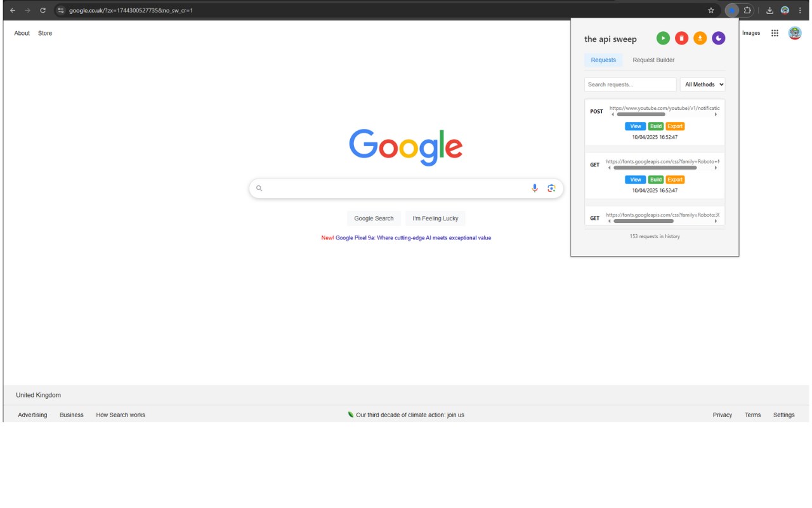The image size is (812, 508).
Task: Open the extensions puzzle icon
Action: [x=747, y=10]
